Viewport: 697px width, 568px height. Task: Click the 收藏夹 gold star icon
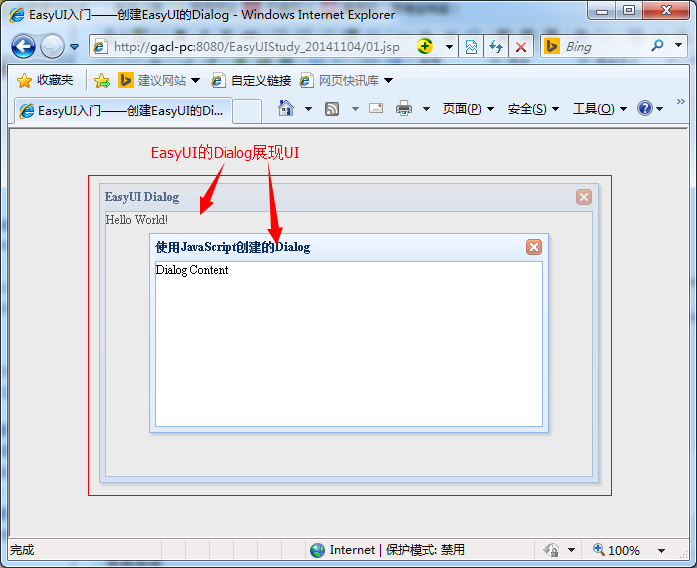(x=24, y=80)
